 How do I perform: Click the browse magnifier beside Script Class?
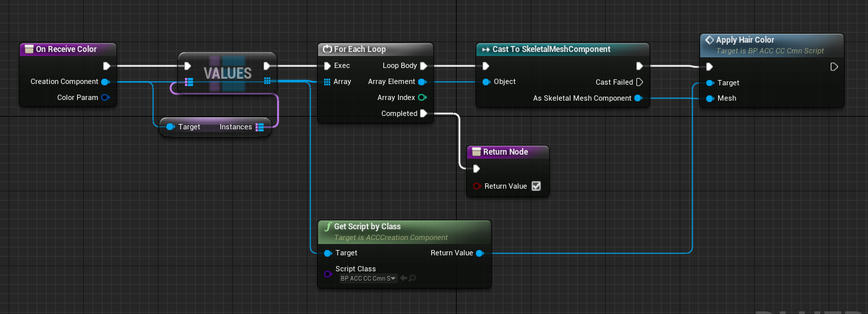click(413, 278)
